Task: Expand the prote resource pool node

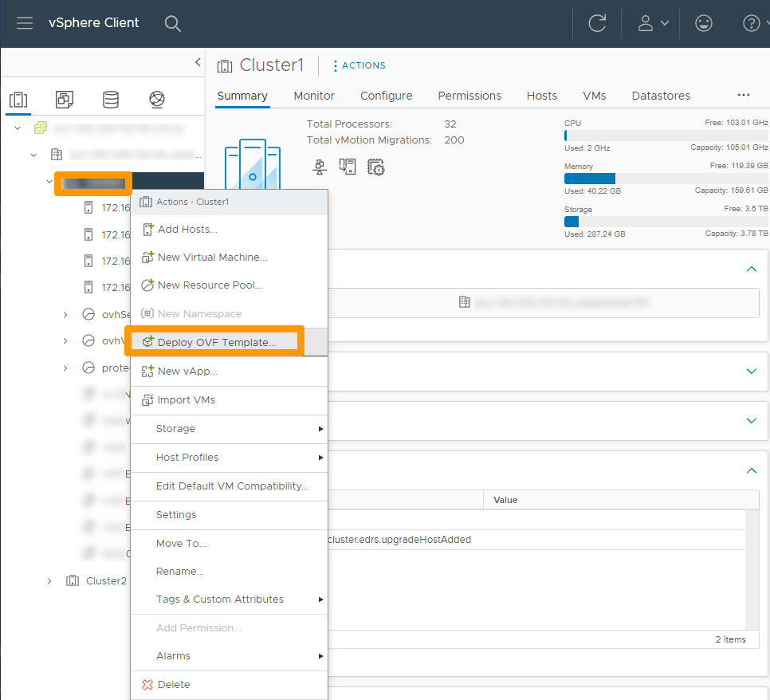Action: (x=65, y=368)
